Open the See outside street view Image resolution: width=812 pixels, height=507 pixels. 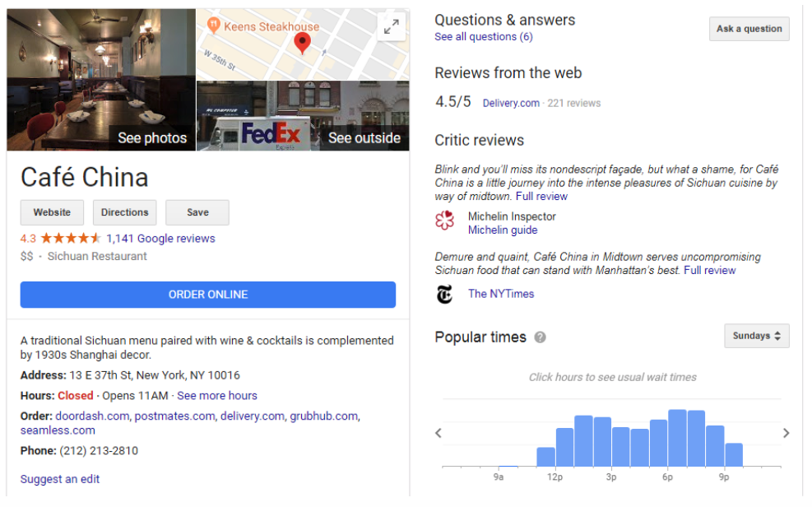click(303, 116)
